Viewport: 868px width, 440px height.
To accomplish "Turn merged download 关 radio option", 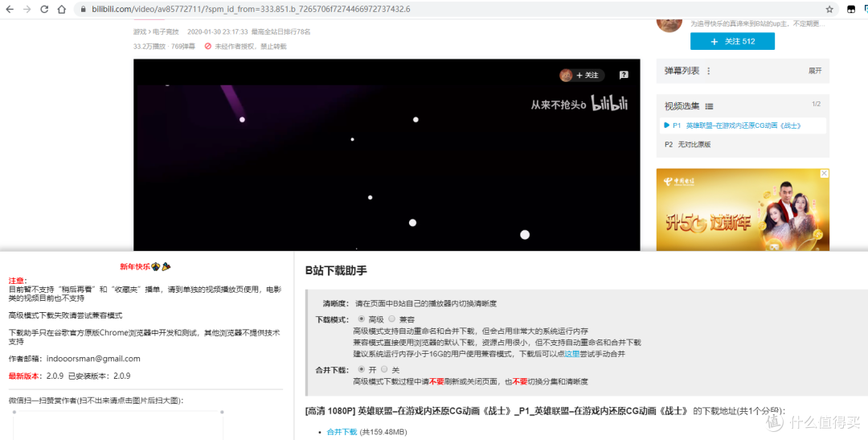I will 384,369.
